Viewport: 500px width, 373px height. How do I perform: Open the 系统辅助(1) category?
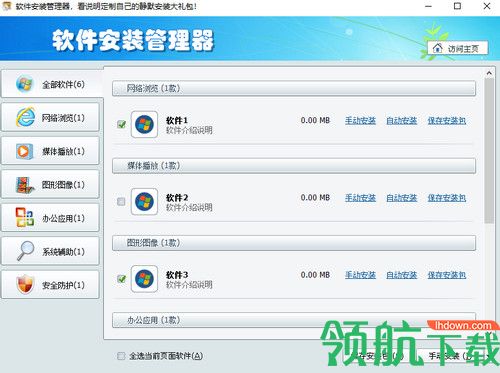pyautogui.click(x=51, y=251)
